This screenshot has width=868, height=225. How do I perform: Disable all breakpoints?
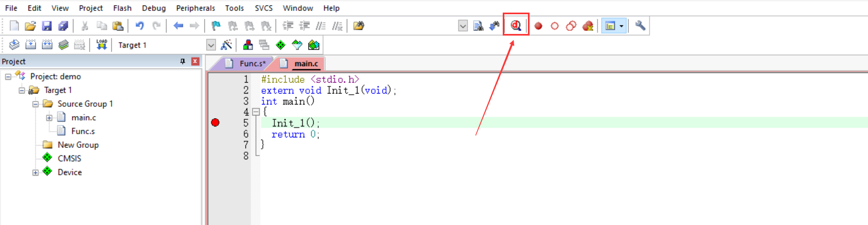571,26
